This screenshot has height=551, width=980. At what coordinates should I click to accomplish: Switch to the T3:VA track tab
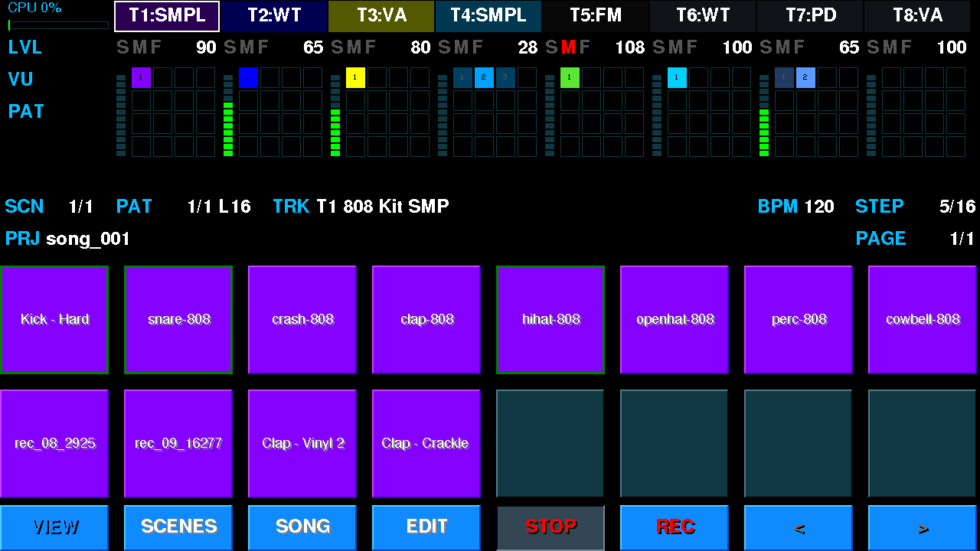[x=381, y=16]
